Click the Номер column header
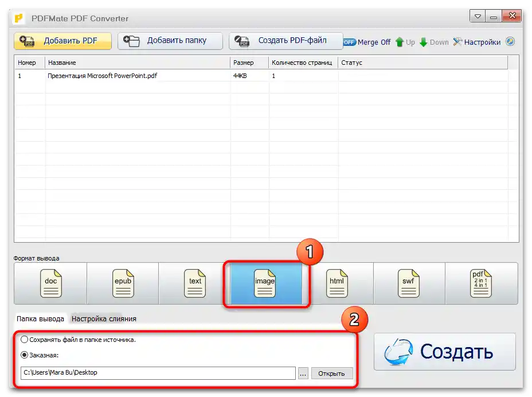Screen dimensions: 532x397 click(x=30, y=63)
